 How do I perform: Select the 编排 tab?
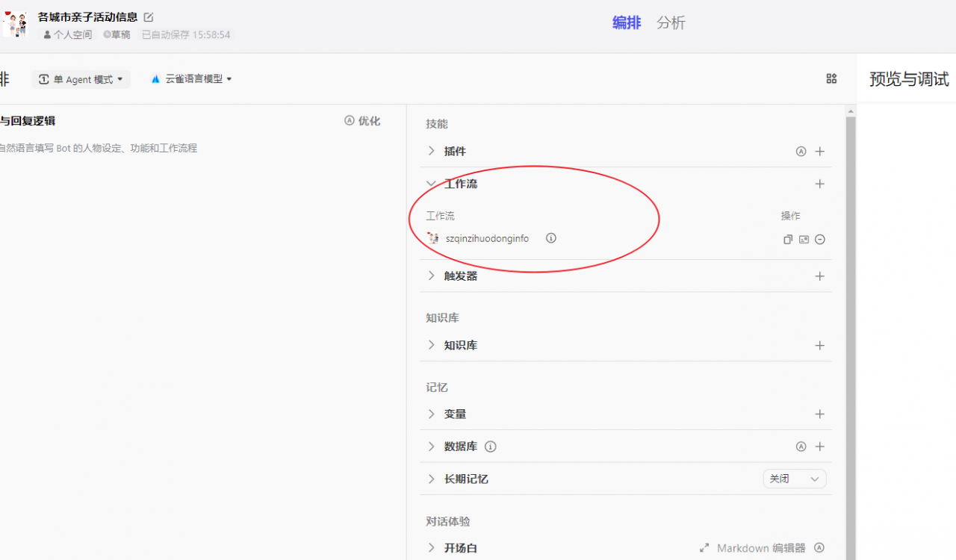(x=627, y=23)
